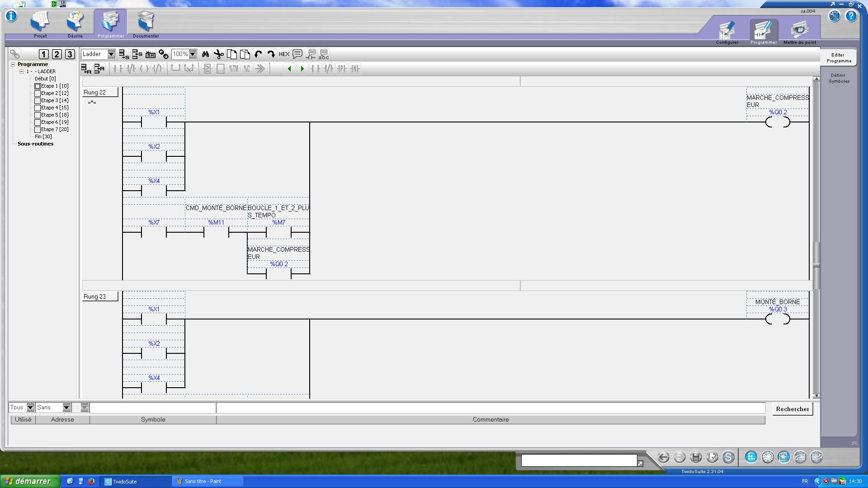Check the Etape 3 [14] checkbox
Screen dimensions: 868x488
38,100
